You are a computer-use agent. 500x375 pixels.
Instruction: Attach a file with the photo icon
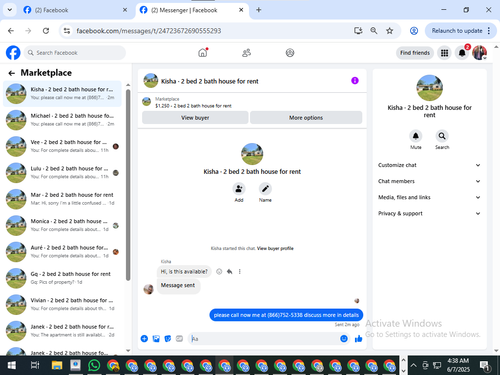pos(156,339)
